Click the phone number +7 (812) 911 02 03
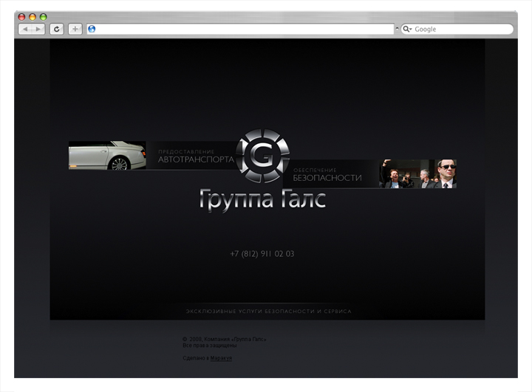532x392 pixels. tap(262, 254)
